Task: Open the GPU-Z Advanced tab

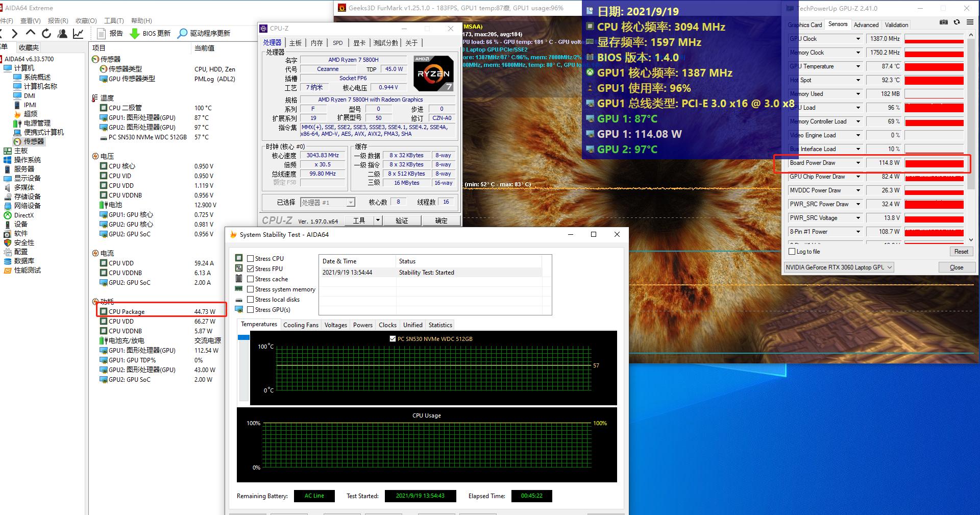Action: coord(866,24)
